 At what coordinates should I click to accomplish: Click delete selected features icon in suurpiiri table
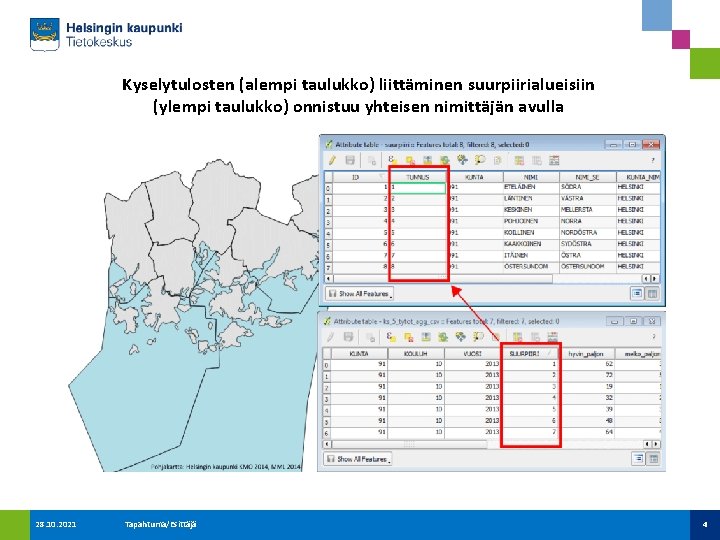pyautogui.click(x=371, y=161)
